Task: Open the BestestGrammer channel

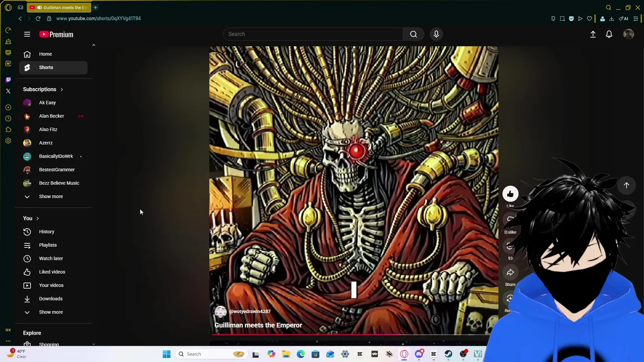Action: [x=53, y=169]
